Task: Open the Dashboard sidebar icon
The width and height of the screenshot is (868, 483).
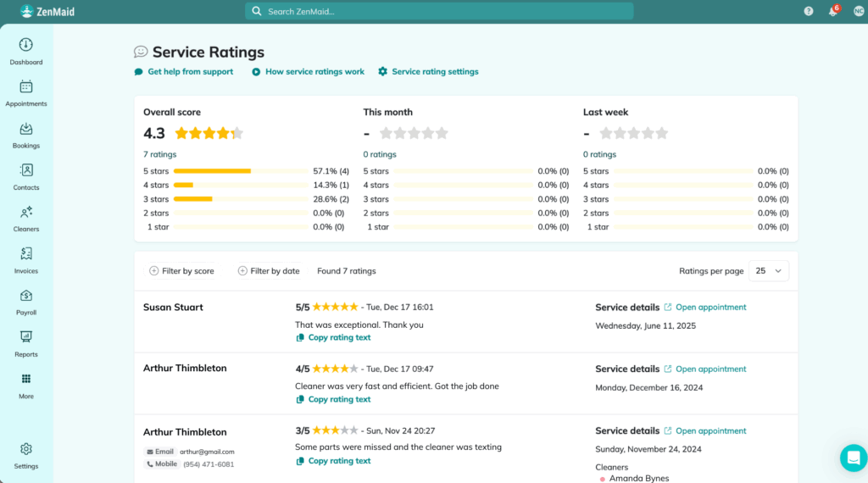Action: coord(26,45)
